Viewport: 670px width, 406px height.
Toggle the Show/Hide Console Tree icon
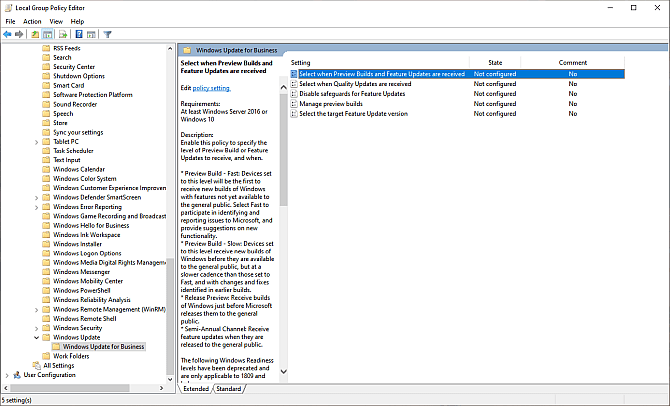(48, 34)
